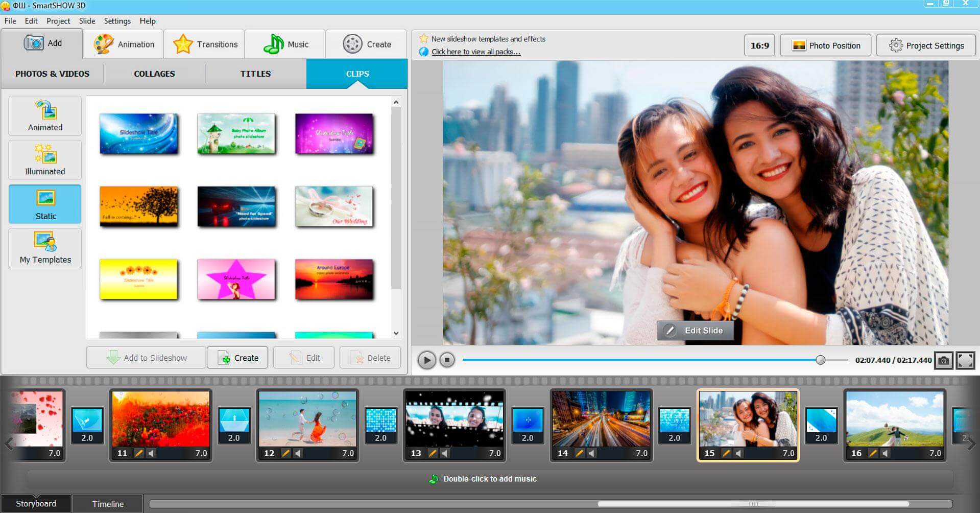Click Add to Slideshow button
Screen dimensions: 980x513
coord(146,358)
